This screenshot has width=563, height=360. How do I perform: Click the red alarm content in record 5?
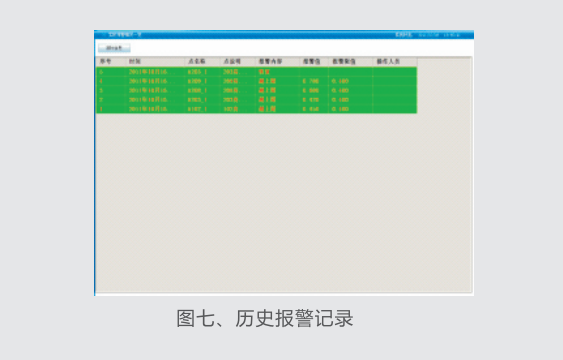tap(264, 72)
